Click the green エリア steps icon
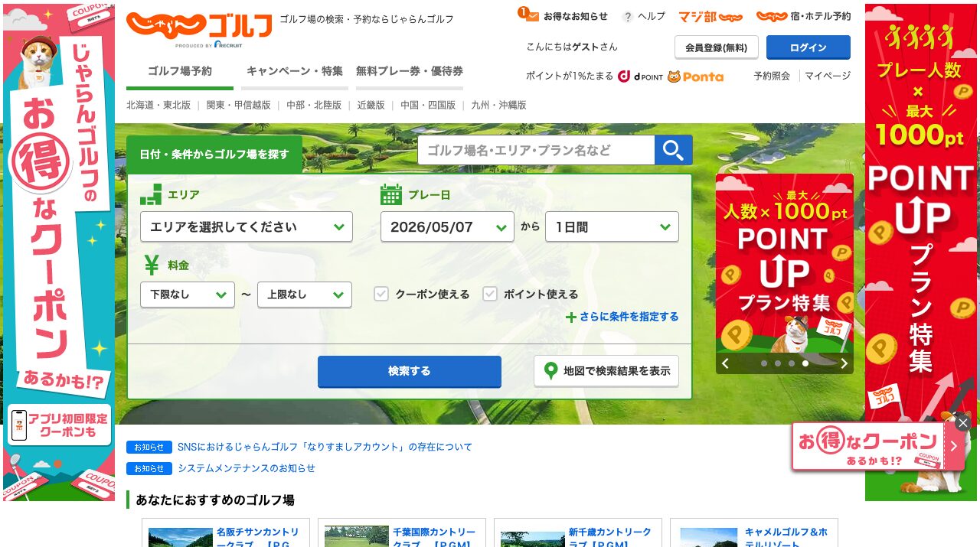This screenshot has height=547, width=980. coord(151,194)
